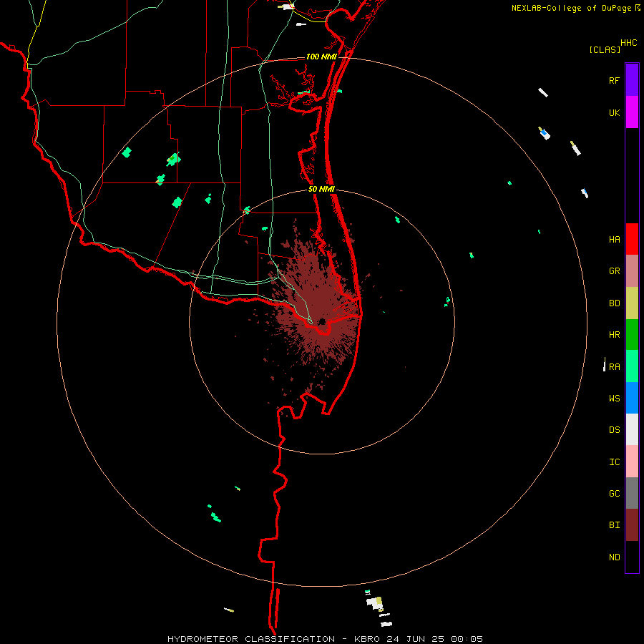Click the RA legend label
Viewport: 644px width, 644px height.
tap(614, 367)
